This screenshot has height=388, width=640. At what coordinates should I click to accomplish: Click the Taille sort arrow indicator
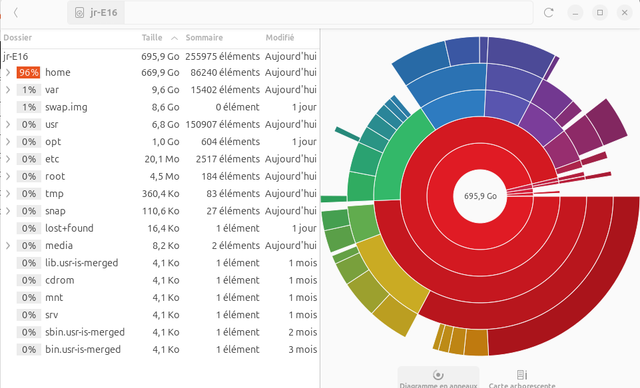(x=174, y=38)
